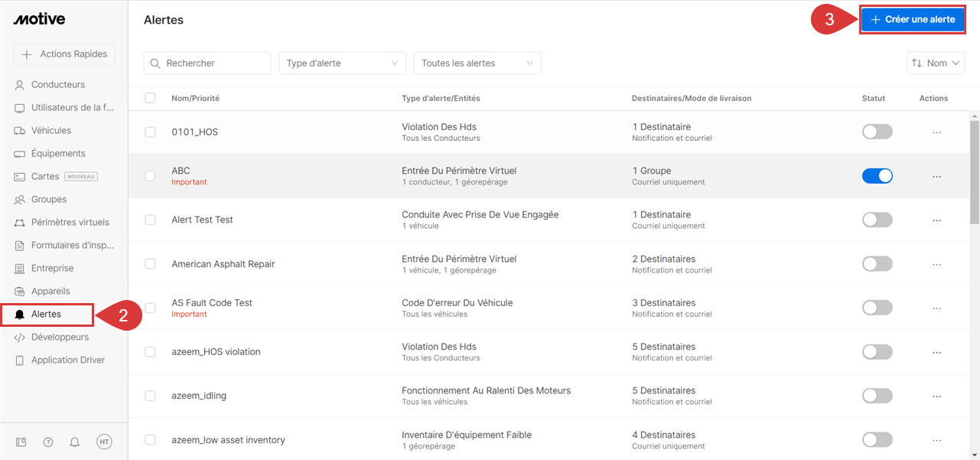The height and width of the screenshot is (460, 980).
Task: Check the ABC row checkbox
Action: click(150, 176)
